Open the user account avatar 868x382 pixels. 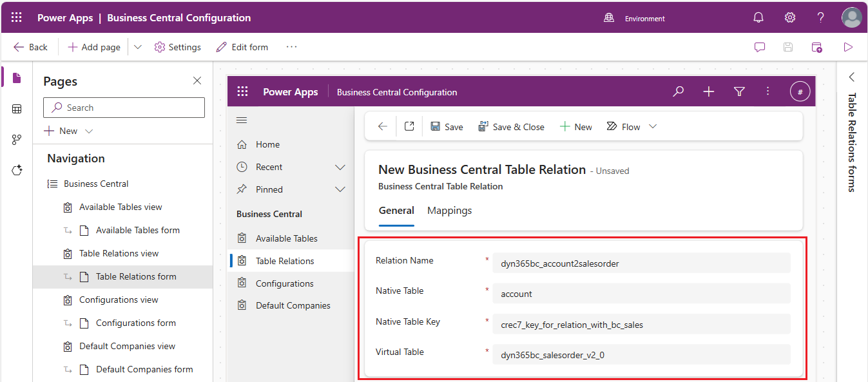(x=851, y=18)
